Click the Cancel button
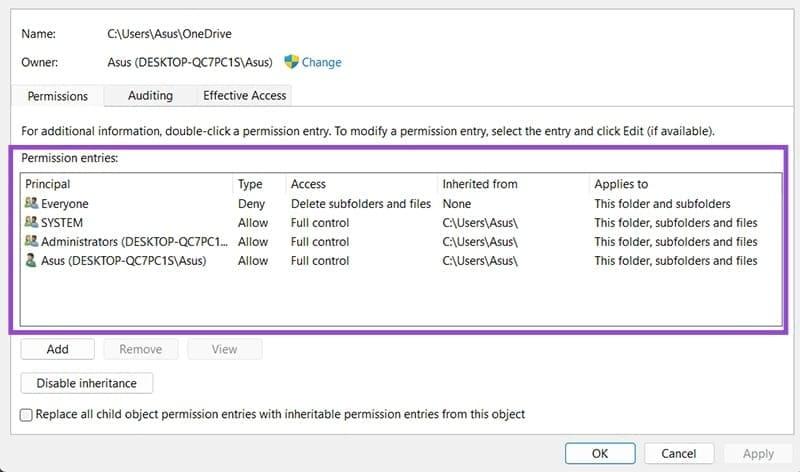This screenshot has width=800, height=472. pos(678,453)
